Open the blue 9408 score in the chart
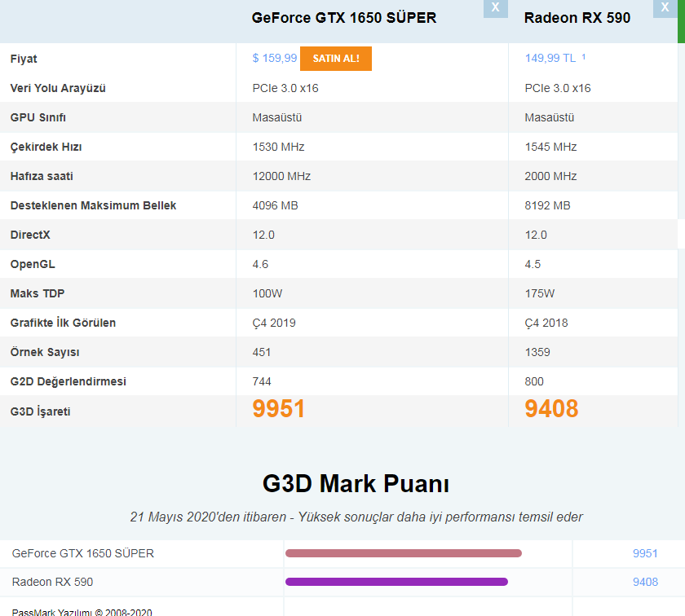The width and height of the screenshot is (685, 616). click(645, 582)
